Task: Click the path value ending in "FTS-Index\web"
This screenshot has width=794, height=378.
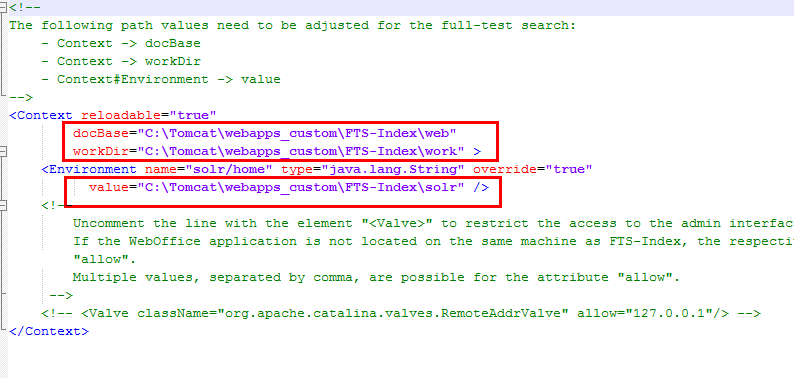Action: pos(297,133)
